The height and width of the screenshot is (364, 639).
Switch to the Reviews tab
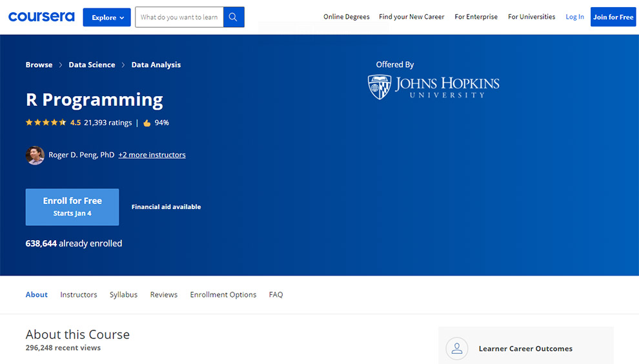point(164,295)
